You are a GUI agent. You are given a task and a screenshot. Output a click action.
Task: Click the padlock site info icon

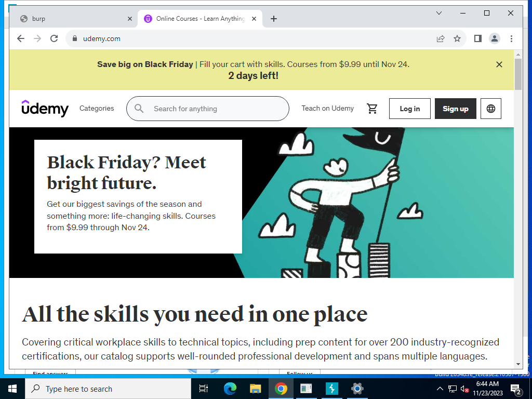[x=75, y=38]
